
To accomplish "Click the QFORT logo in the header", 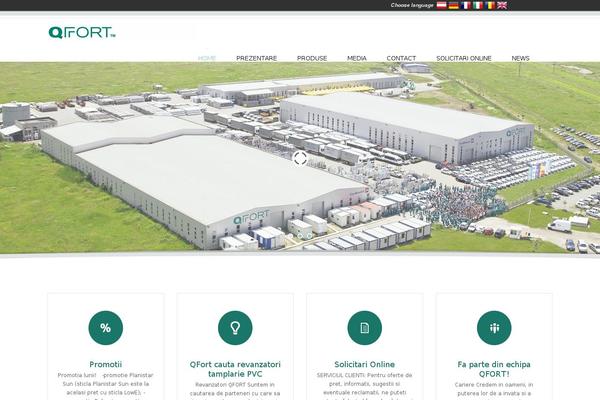I will [82, 33].
